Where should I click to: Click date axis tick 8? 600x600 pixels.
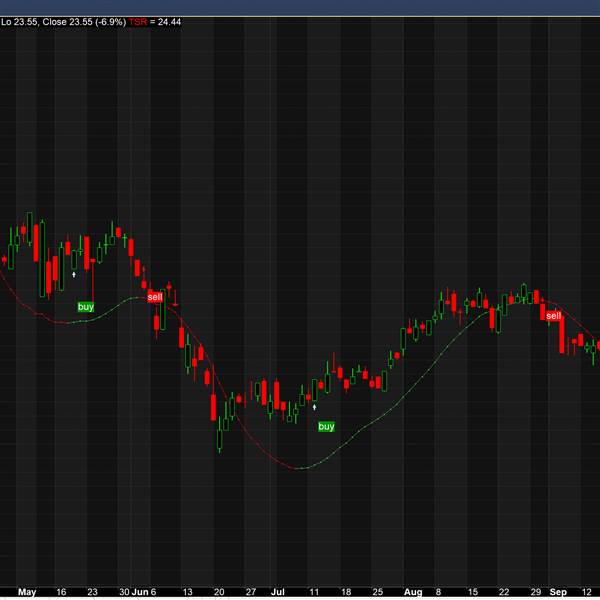[438, 592]
